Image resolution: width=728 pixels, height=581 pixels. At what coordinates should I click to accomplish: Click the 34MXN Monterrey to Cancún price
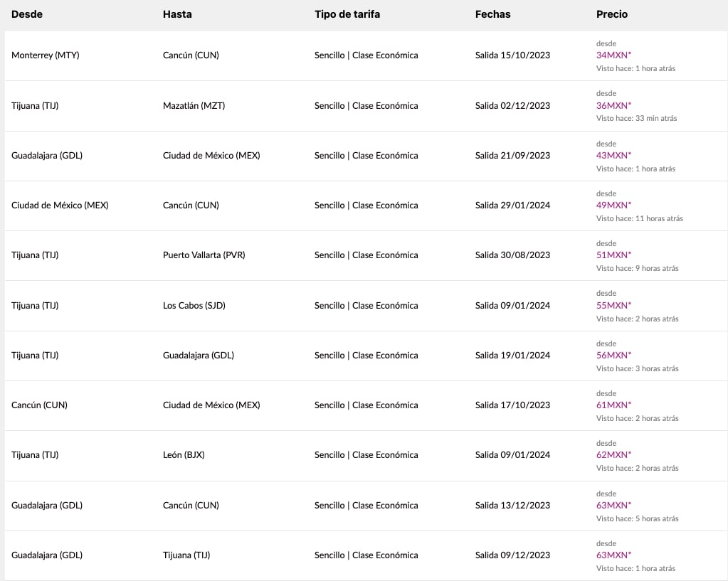[x=613, y=55]
